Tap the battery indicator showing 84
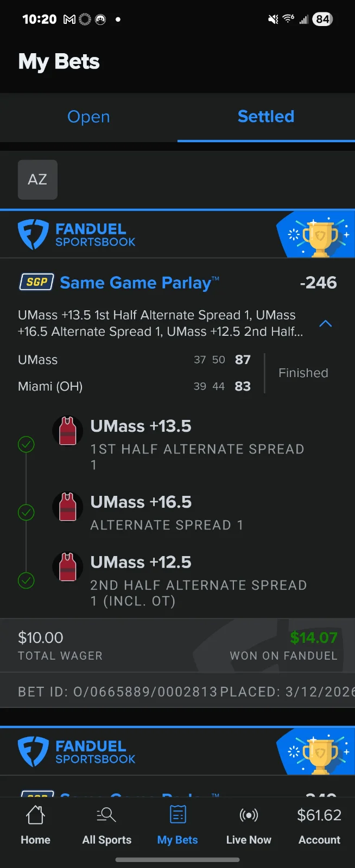The image size is (355, 868). (x=321, y=19)
